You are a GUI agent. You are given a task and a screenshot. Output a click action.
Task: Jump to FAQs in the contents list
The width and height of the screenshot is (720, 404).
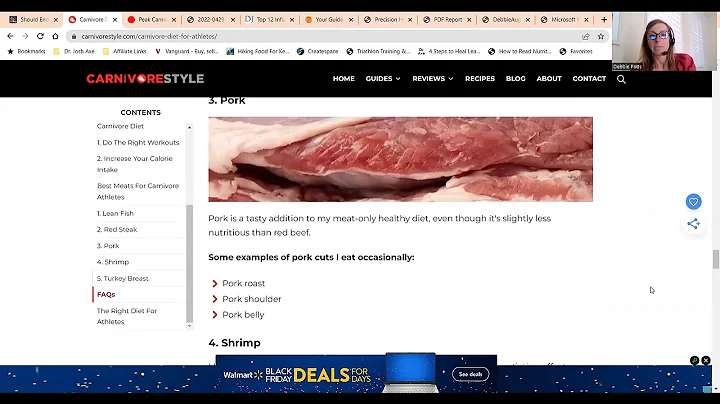point(106,295)
